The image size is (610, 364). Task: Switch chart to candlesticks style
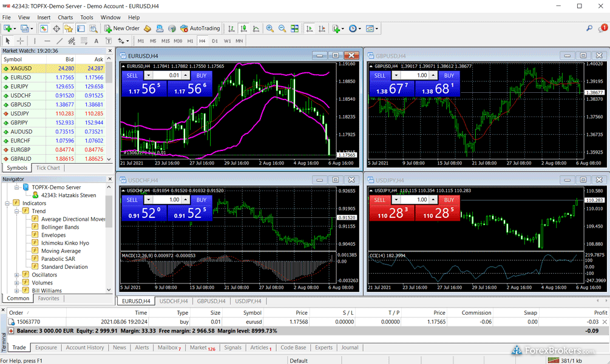pyautogui.click(x=243, y=29)
